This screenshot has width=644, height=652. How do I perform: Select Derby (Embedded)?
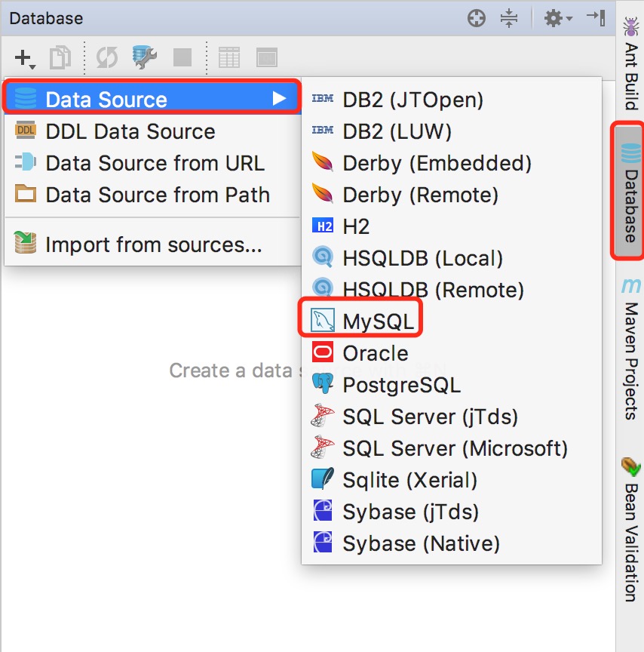tap(451, 163)
